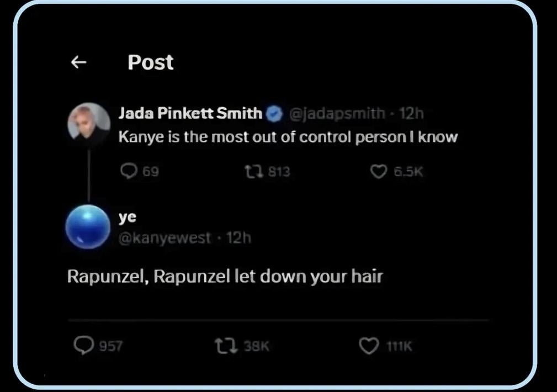The width and height of the screenshot is (557, 392).
Task: Select the Rapunzel post text
Action: (225, 276)
